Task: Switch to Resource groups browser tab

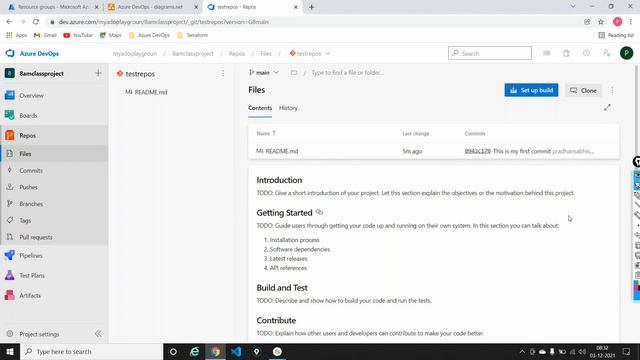Action: click(x=53, y=7)
